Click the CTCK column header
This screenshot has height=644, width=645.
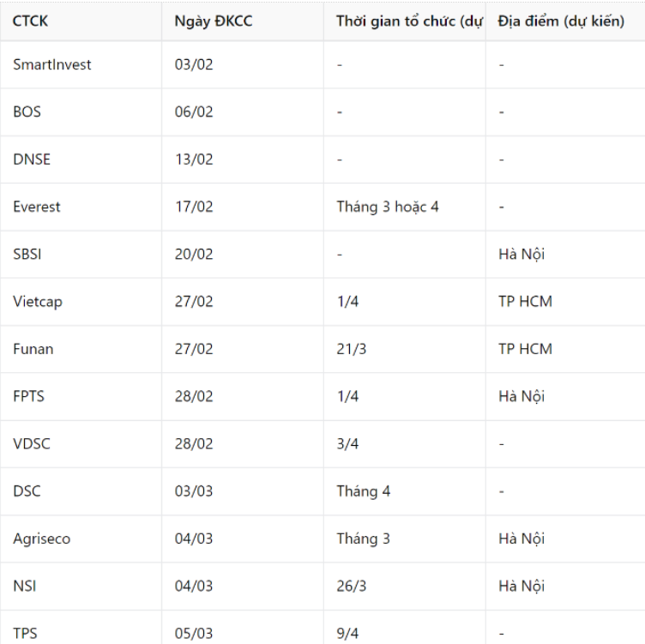[81, 21]
